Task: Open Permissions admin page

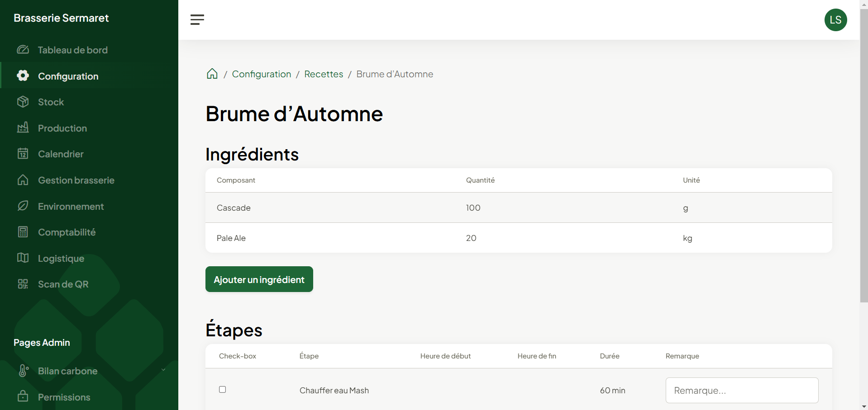Action: 64,397
